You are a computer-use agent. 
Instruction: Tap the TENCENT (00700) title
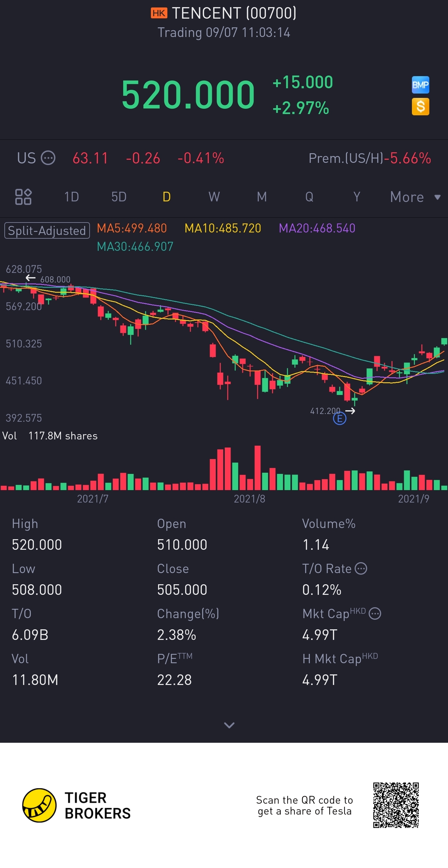(234, 13)
